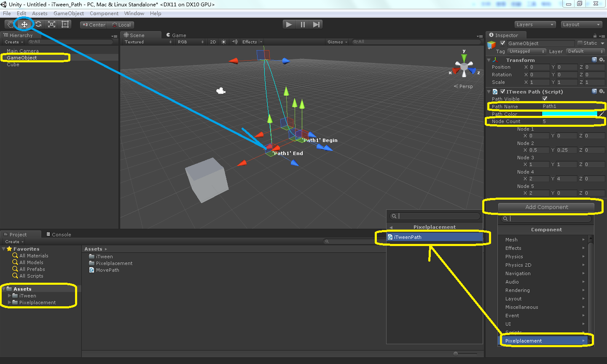Open Layers dropdown
The height and width of the screenshot is (364, 607).
pos(534,24)
